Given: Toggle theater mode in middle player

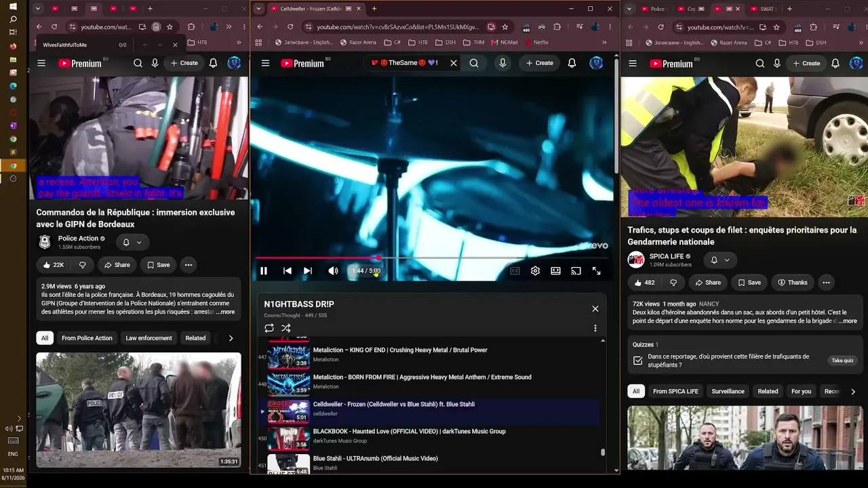Looking at the screenshot, I should 555,271.
